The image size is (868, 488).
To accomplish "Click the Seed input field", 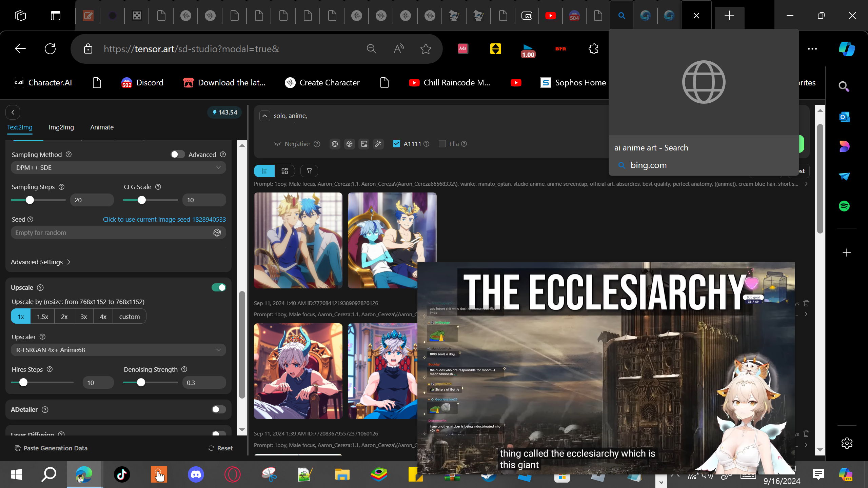I will click(118, 232).
